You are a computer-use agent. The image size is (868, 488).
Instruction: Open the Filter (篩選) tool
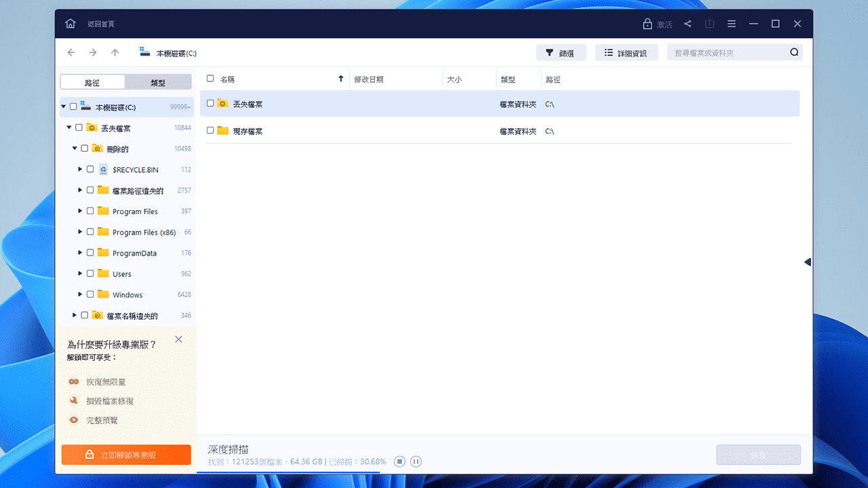pyautogui.click(x=561, y=52)
